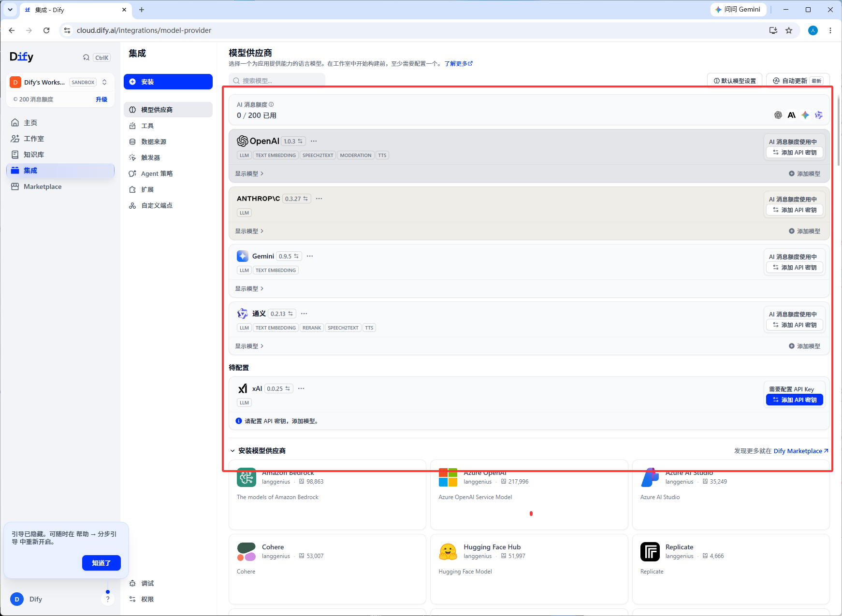
Task: Add API key for xAI
Action: click(795, 400)
